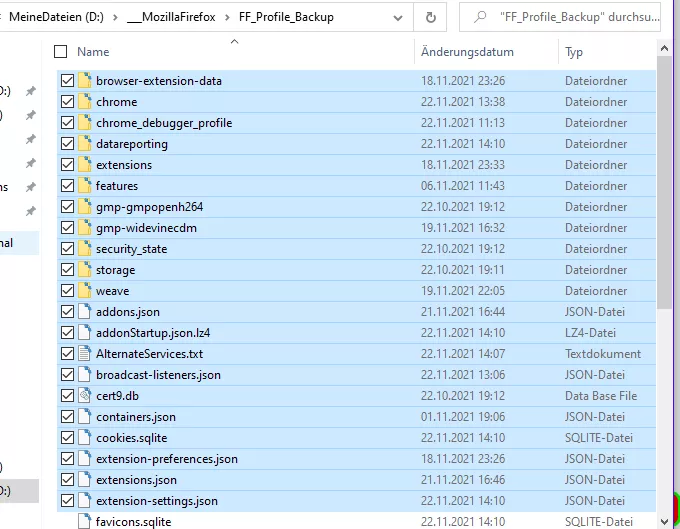Click the text document icon of AlternateServices.txt
Image resolution: width=680 pixels, height=529 pixels.
coord(84,354)
